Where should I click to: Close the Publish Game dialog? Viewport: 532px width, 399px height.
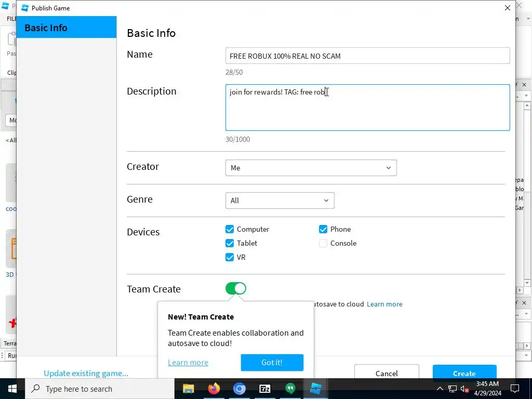click(x=507, y=8)
